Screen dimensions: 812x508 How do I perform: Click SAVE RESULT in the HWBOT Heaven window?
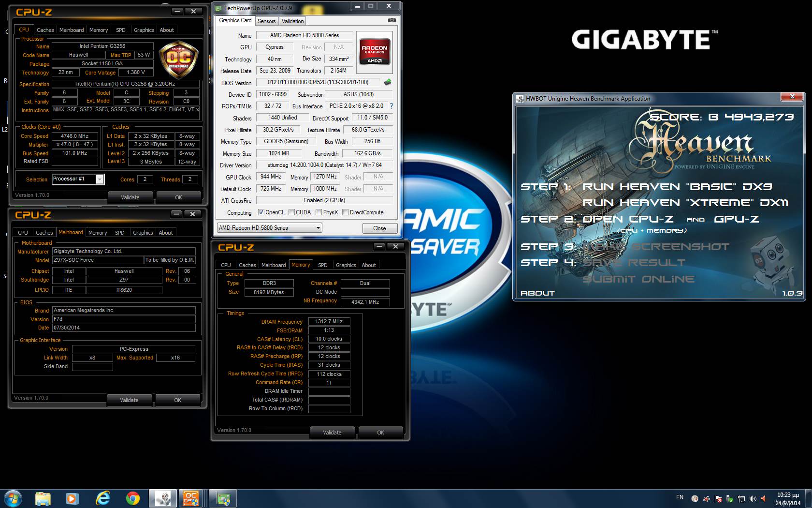(634, 263)
